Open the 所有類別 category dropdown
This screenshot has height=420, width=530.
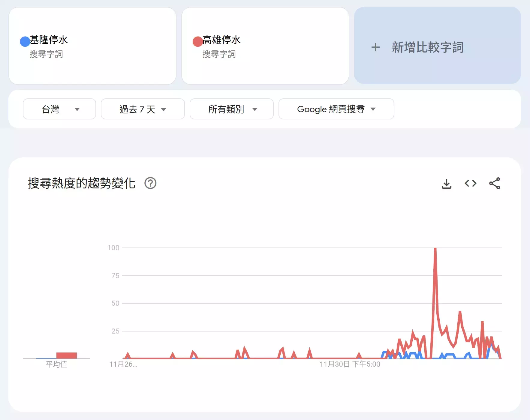pos(231,109)
